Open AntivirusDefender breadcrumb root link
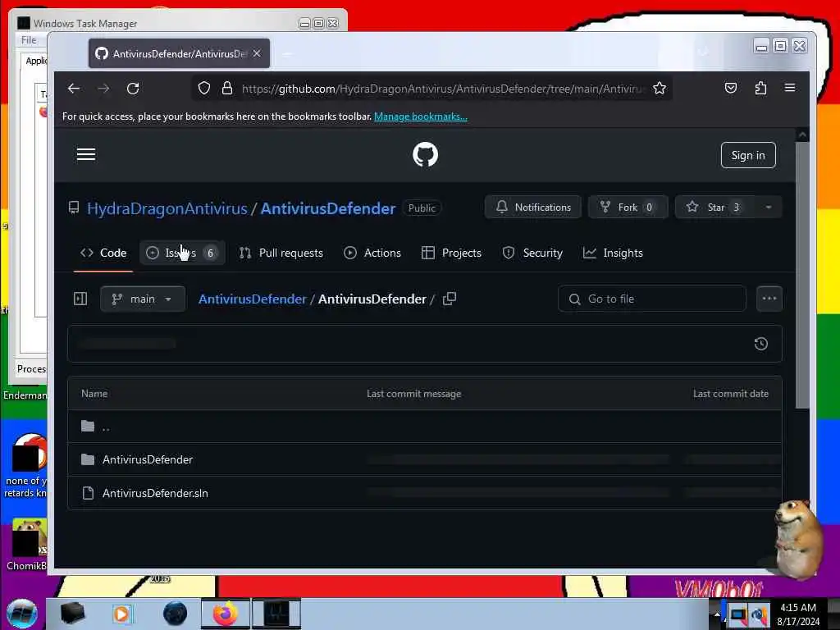The width and height of the screenshot is (840, 630). click(x=253, y=299)
